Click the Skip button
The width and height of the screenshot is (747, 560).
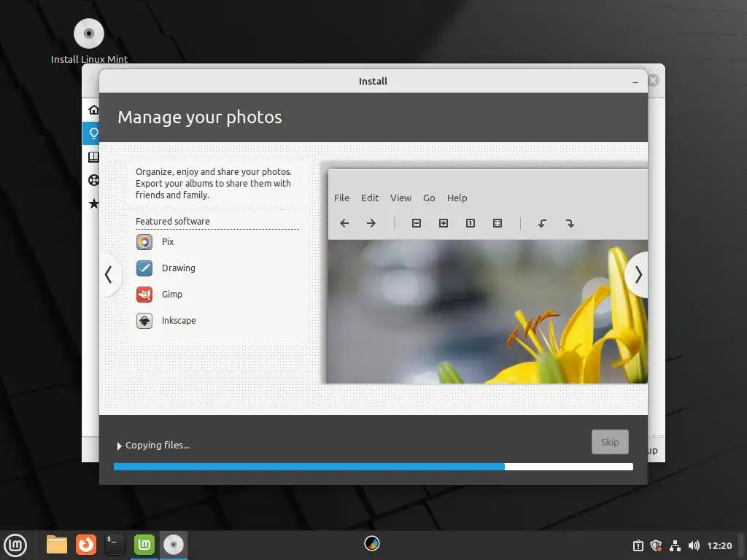pos(610,442)
